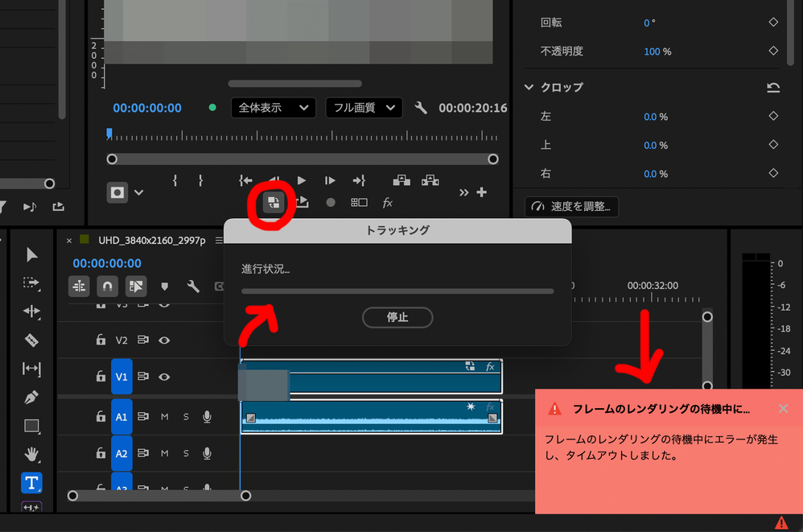Toggle Linked Selection in timeline
This screenshot has width=803, height=532.
pos(136,287)
